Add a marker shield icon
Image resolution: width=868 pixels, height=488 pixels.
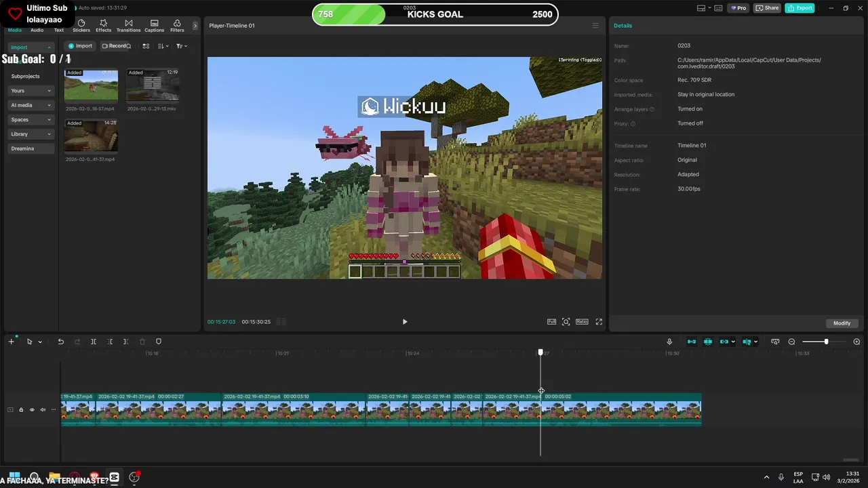click(159, 342)
